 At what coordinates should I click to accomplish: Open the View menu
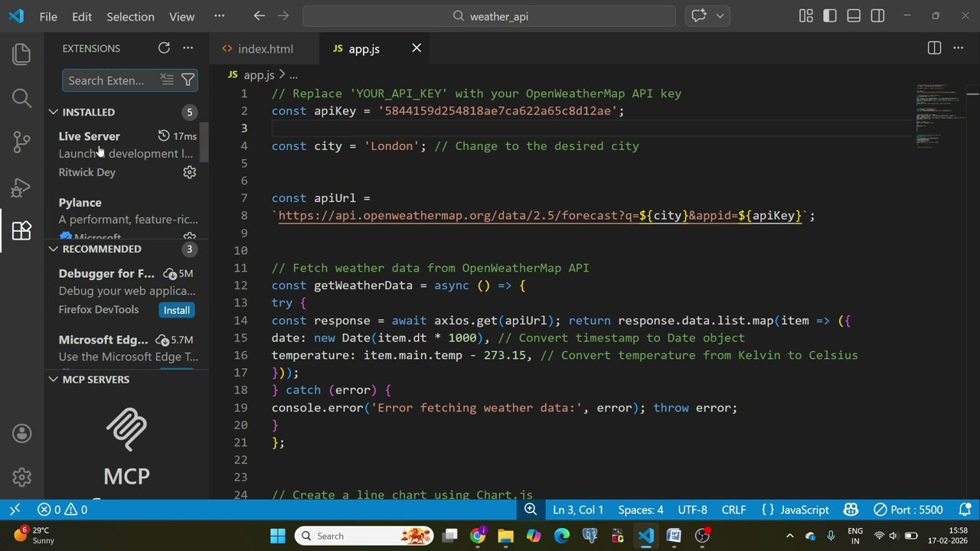click(181, 16)
